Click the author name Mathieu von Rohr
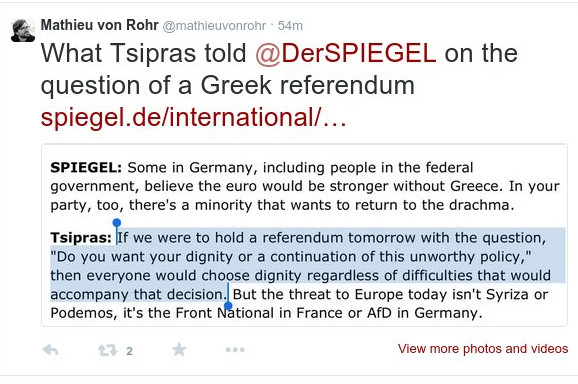The width and height of the screenshot is (578, 384). pyautogui.click(x=100, y=25)
